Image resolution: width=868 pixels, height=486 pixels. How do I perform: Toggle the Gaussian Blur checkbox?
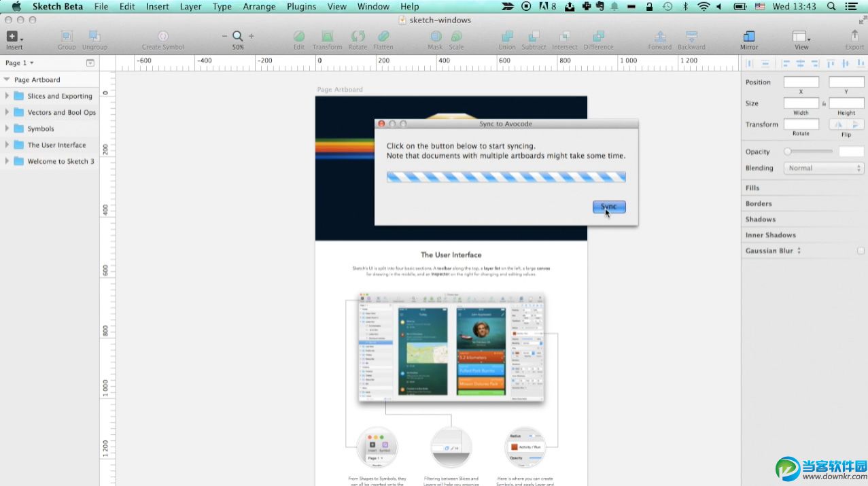[861, 251]
